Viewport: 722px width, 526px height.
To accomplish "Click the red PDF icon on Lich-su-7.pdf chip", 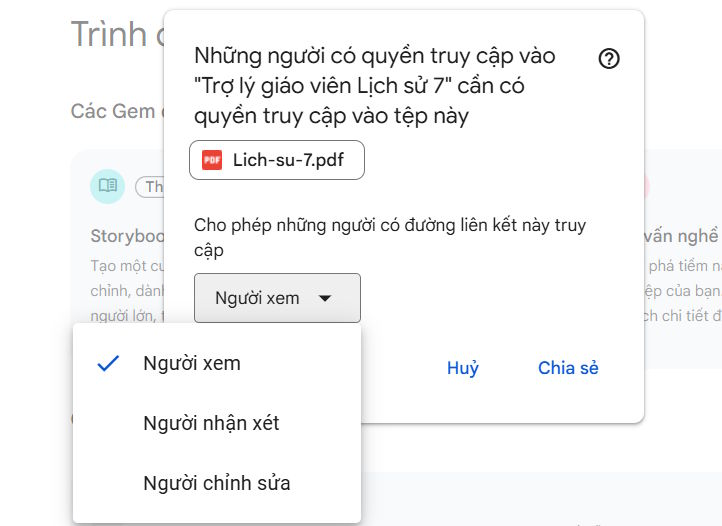I will tap(212, 160).
